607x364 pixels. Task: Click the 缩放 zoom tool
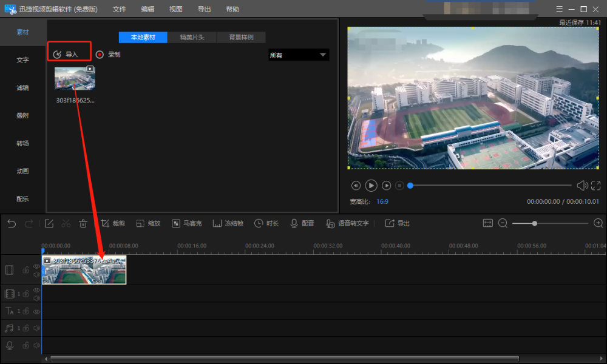point(148,223)
